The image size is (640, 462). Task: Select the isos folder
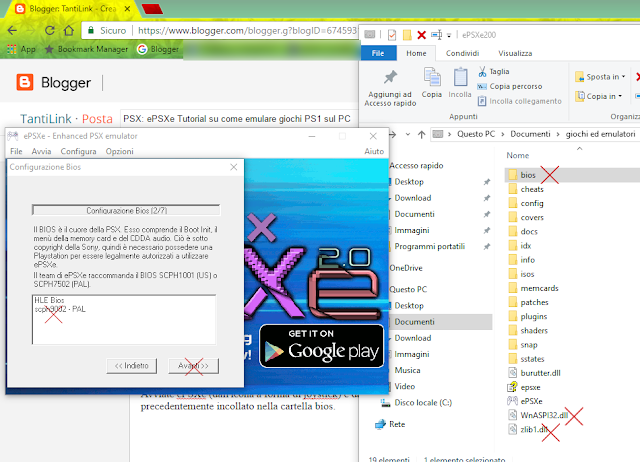[521, 274]
